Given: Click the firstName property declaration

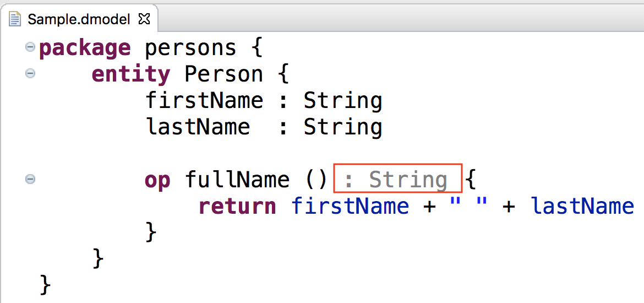Looking at the screenshot, I should point(204,100).
